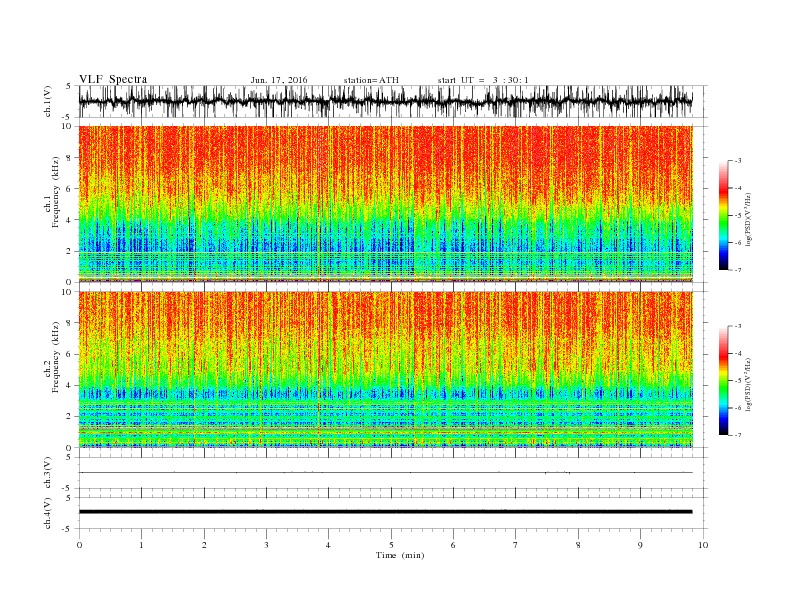This screenshot has width=792, height=612.
Task: Click time axis tick label "2"
Action: coord(204,545)
